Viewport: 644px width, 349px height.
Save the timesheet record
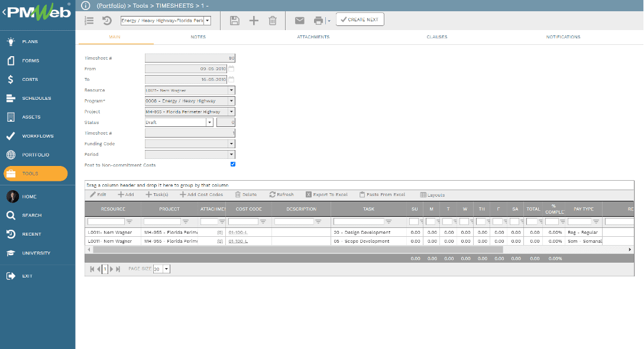pos(234,19)
